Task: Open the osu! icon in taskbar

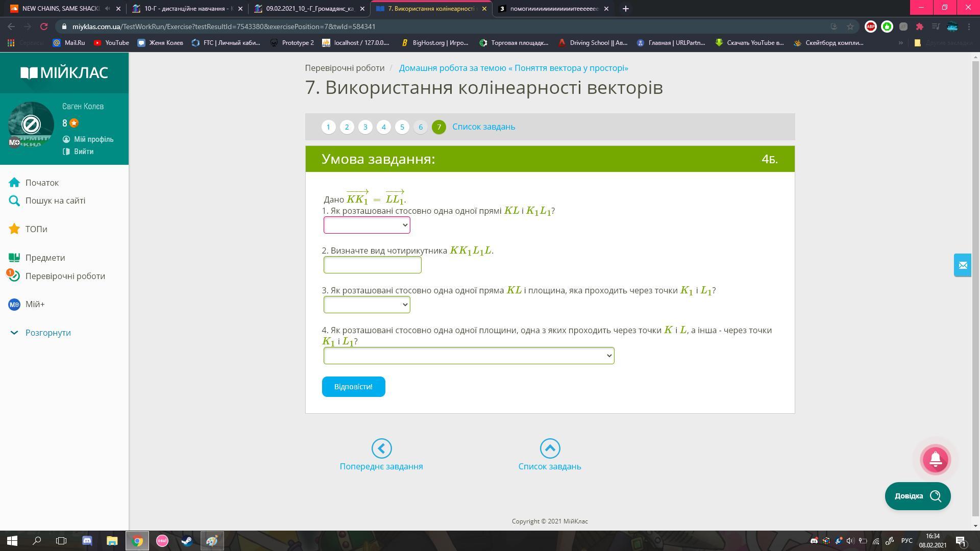Action: click(162, 541)
